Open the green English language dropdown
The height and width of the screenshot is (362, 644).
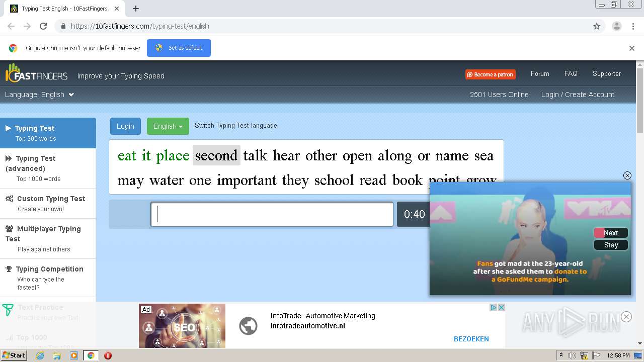pyautogui.click(x=168, y=126)
